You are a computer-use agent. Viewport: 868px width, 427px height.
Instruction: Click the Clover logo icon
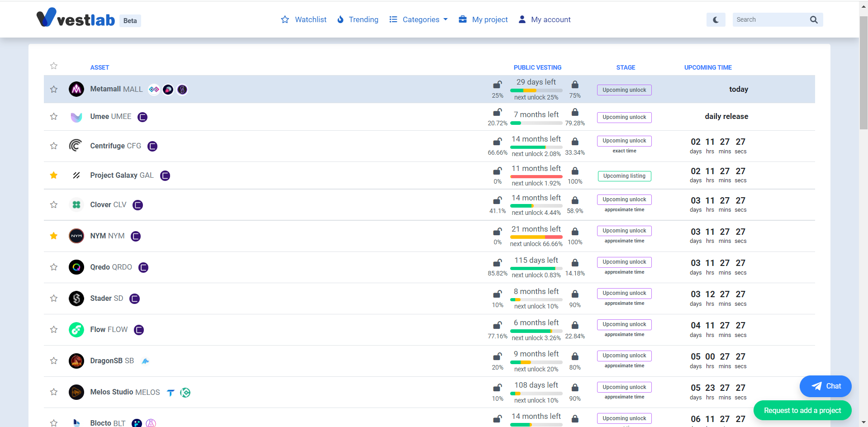click(76, 204)
